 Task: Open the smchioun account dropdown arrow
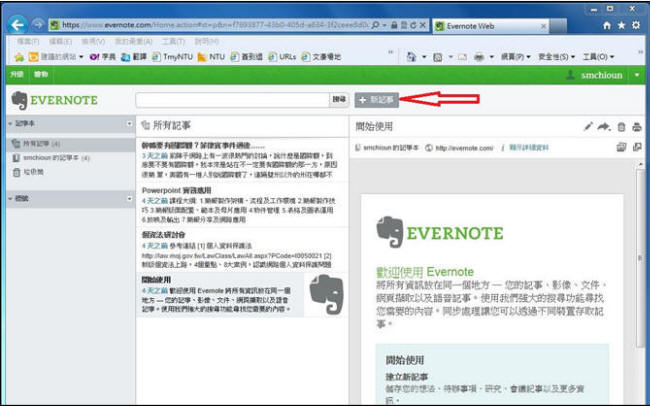[637, 75]
